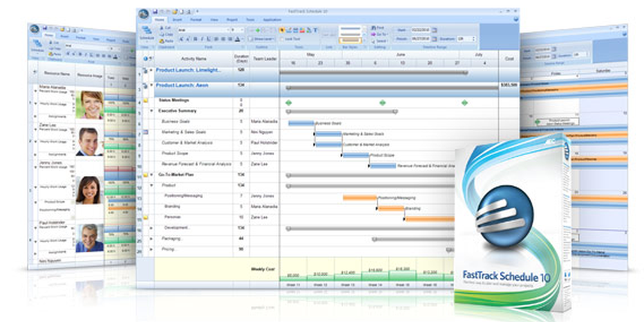The width and height of the screenshot is (644, 322).
Task: Click the font color A icon
Action: [237, 39]
